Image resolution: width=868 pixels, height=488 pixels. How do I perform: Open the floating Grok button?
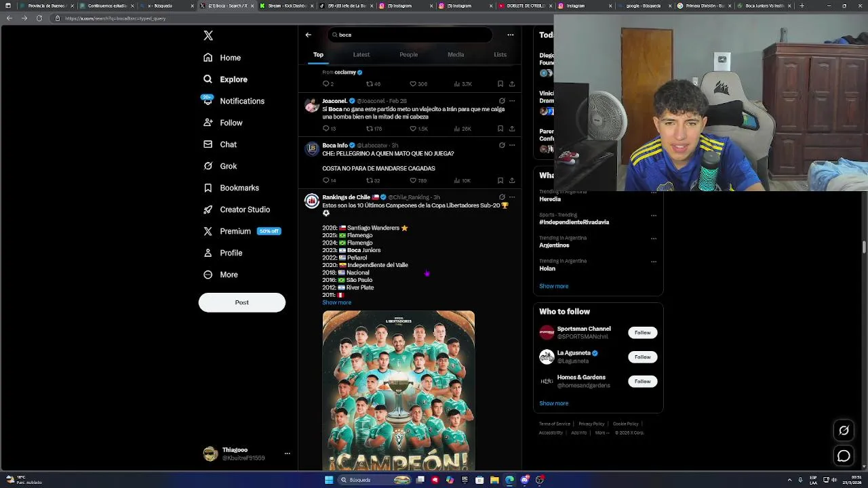844,430
